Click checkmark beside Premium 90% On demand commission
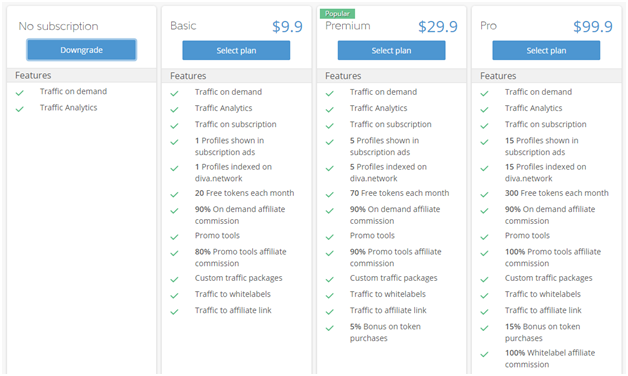This screenshot has width=628, height=376. click(330, 211)
